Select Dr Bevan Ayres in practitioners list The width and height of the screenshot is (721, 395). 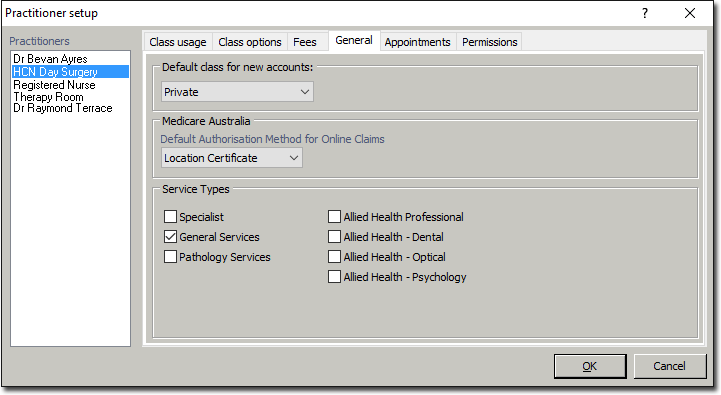[50, 59]
